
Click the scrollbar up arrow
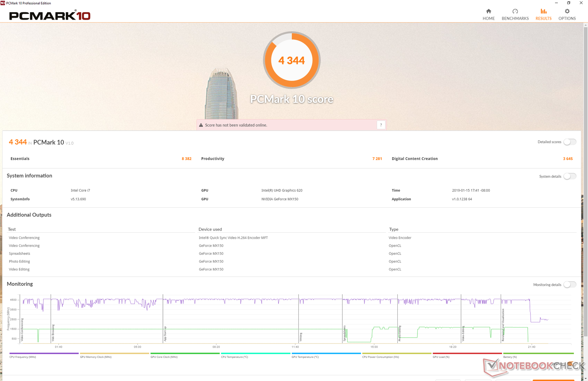[x=585, y=25]
